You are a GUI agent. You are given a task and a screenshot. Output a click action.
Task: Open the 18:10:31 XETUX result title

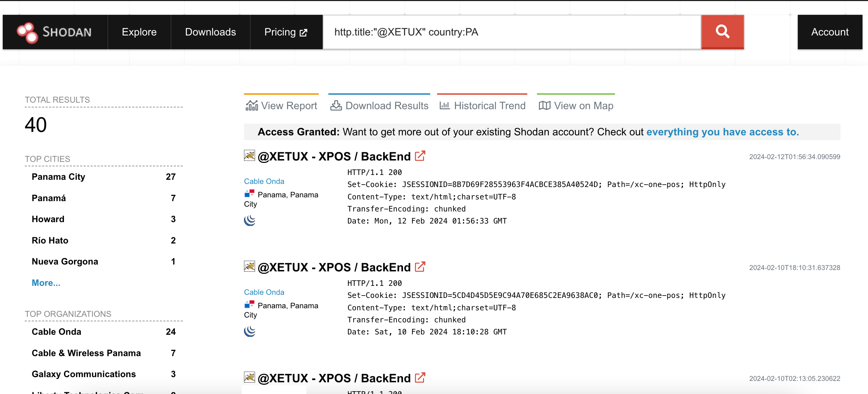(x=334, y=267)
